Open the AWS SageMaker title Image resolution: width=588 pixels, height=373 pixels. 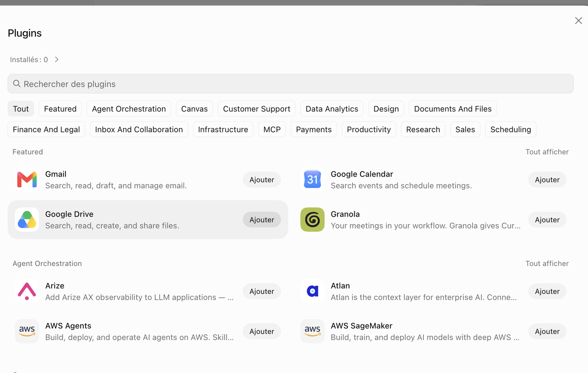pos(362,326)
